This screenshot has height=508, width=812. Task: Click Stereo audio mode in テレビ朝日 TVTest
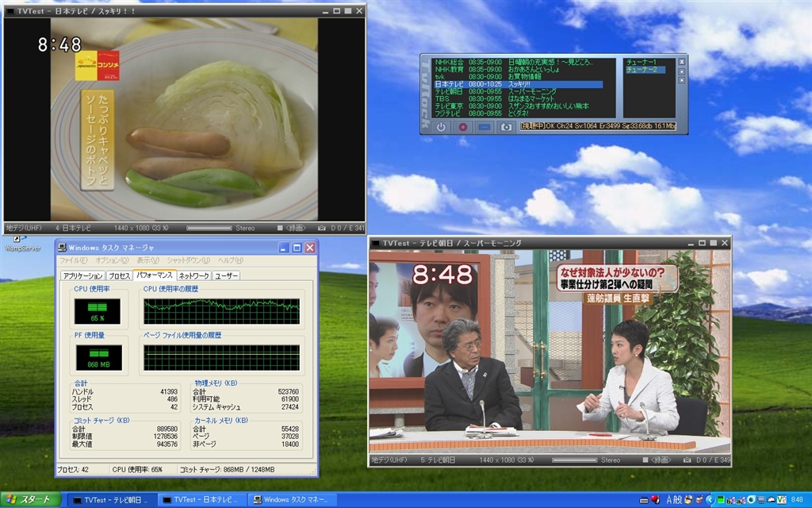[x=611, y=460]
